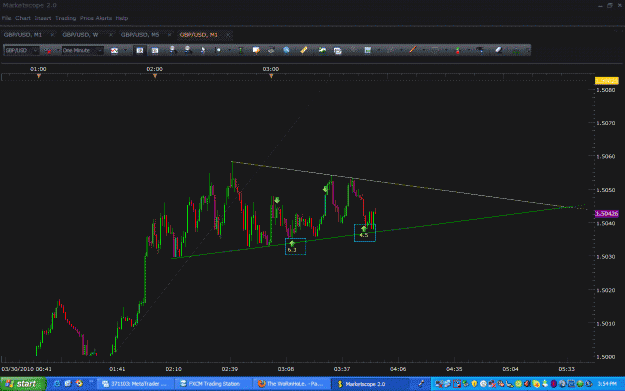This screenshot has width=625, height=391.
Task: Toggle the highlighted chart view button
Action: [x=140, y=50]
